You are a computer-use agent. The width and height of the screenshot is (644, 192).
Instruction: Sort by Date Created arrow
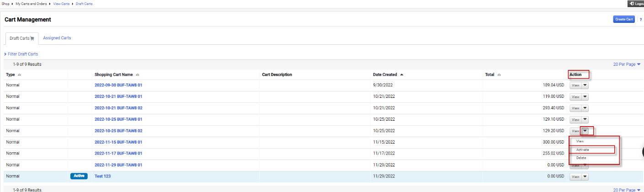pyautogui.click(x=402, y=75)
